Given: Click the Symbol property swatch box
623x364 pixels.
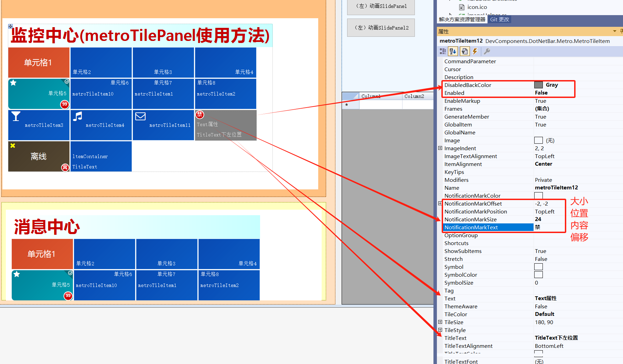Looking at the screenshot, I should (538, 267).
